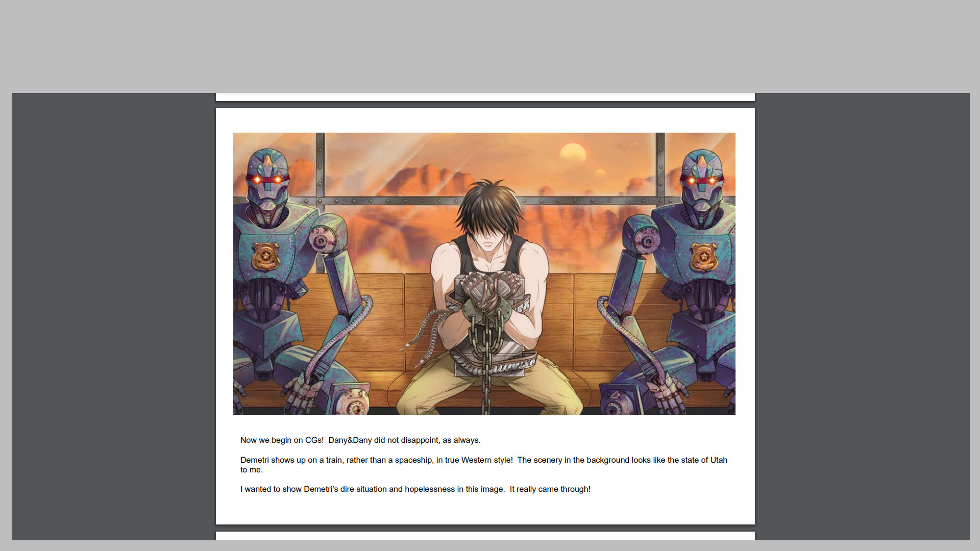
Task: Click the word "Dany&Dany" in the text
Action: [350, 440]
